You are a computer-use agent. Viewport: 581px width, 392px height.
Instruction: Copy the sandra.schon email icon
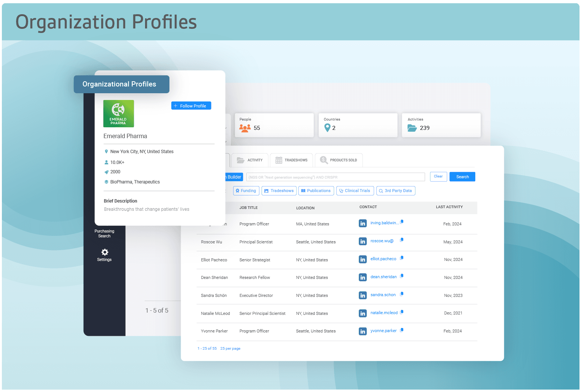pos(402,294)
